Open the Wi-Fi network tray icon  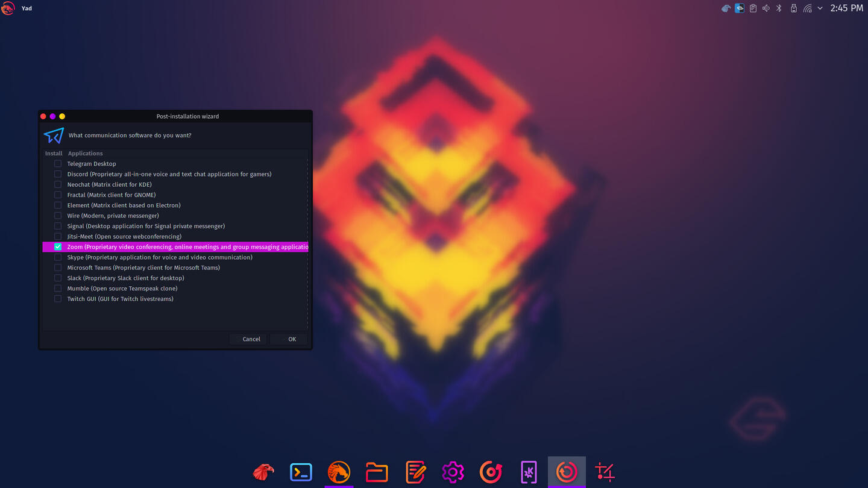[807, 8]
